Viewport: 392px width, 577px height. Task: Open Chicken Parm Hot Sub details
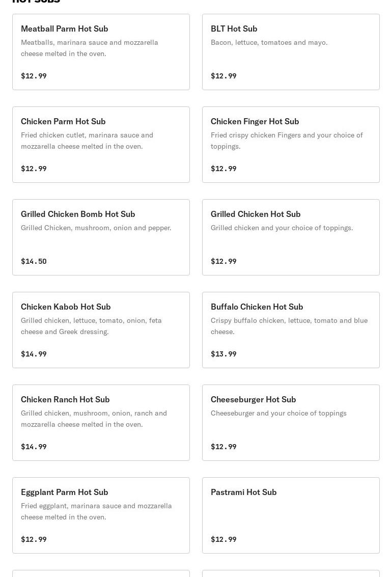(x=101, y=145)
